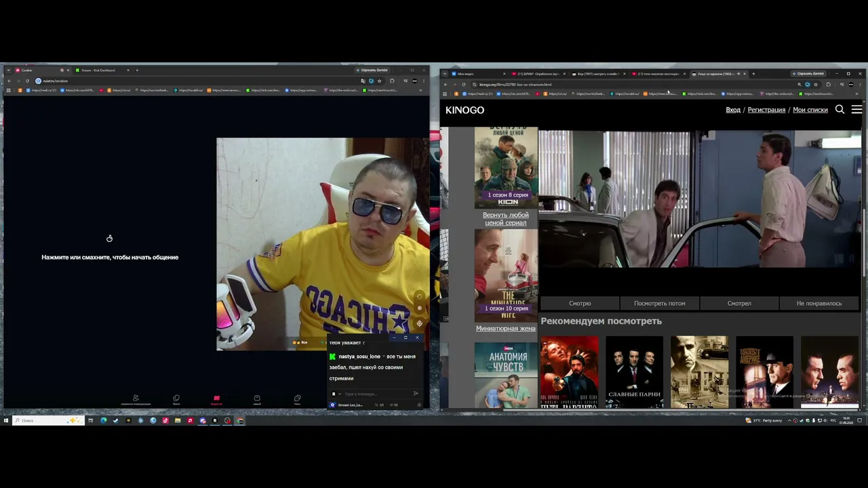This screenshot has height=488, width=868.
Task: Click the icon left of Чаты in the rulet.tv bottom bar
Action: tap(257, 400)
